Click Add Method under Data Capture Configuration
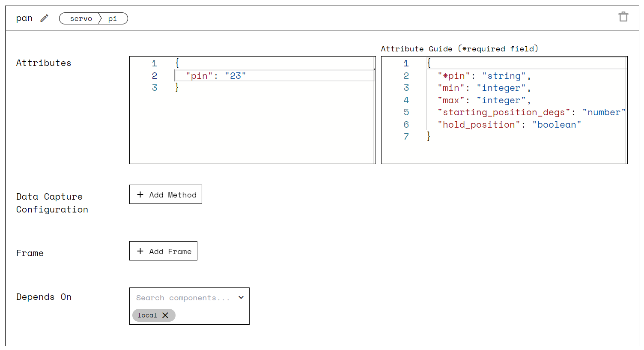This screenshot has width=644, height=350. (x=165, y=194)
